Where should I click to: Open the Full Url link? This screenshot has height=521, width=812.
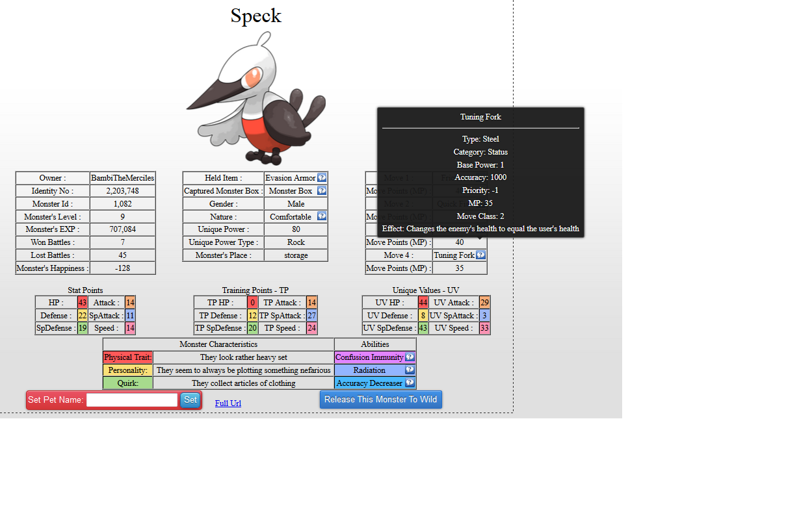click(x=228, y=403)
